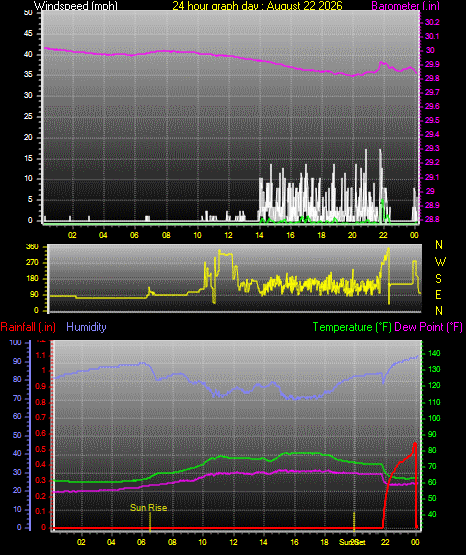Click the Sun Rise marker label

(148, 508)
